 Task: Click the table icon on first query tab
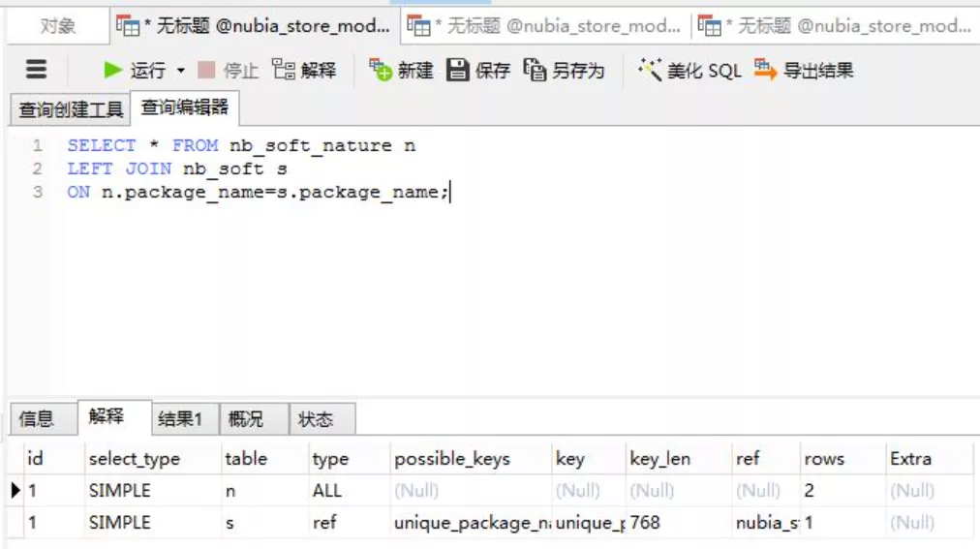pos(128,25)
